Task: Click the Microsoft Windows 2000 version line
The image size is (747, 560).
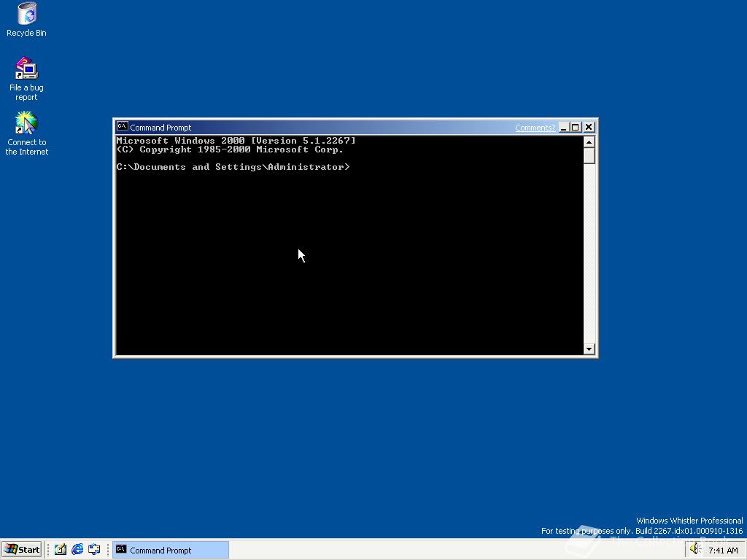Action: 236,141
